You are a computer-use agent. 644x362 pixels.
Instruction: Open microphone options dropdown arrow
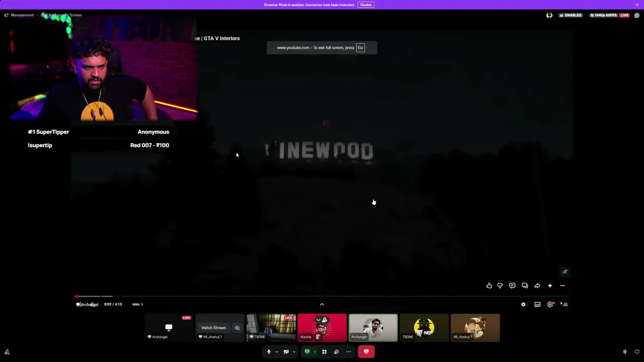[276, 351]
